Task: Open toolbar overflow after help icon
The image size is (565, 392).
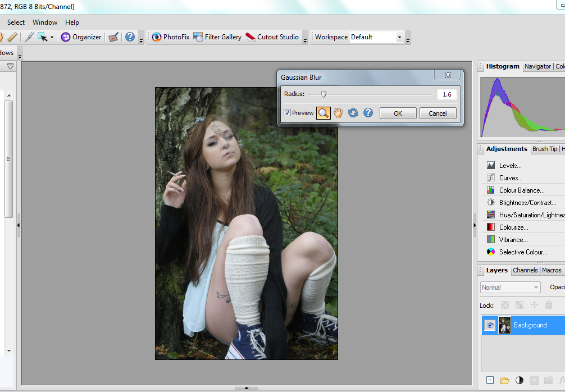Action: click(142, 38)
